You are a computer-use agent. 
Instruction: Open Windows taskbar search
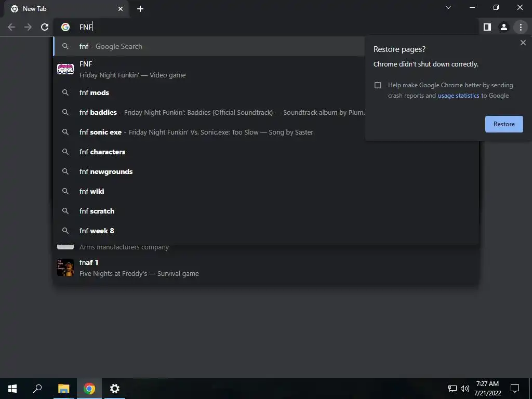pyautogui.click(x=37, y=389)
